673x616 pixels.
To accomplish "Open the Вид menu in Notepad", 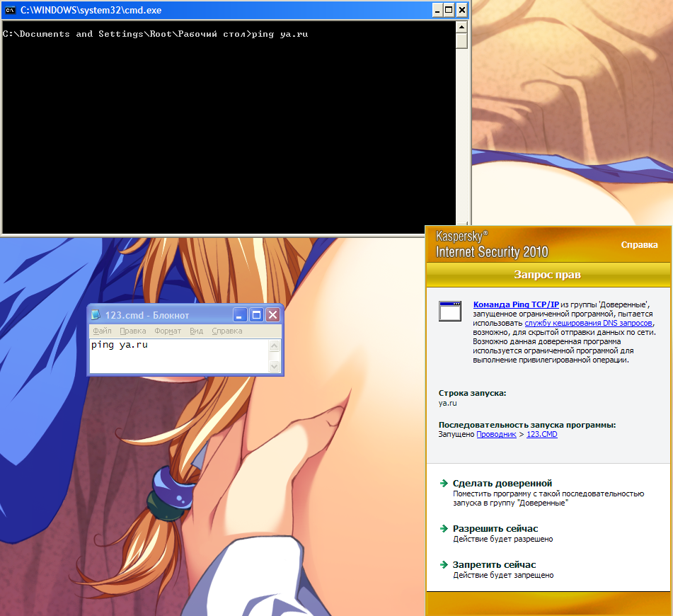I will coord(196,331).
